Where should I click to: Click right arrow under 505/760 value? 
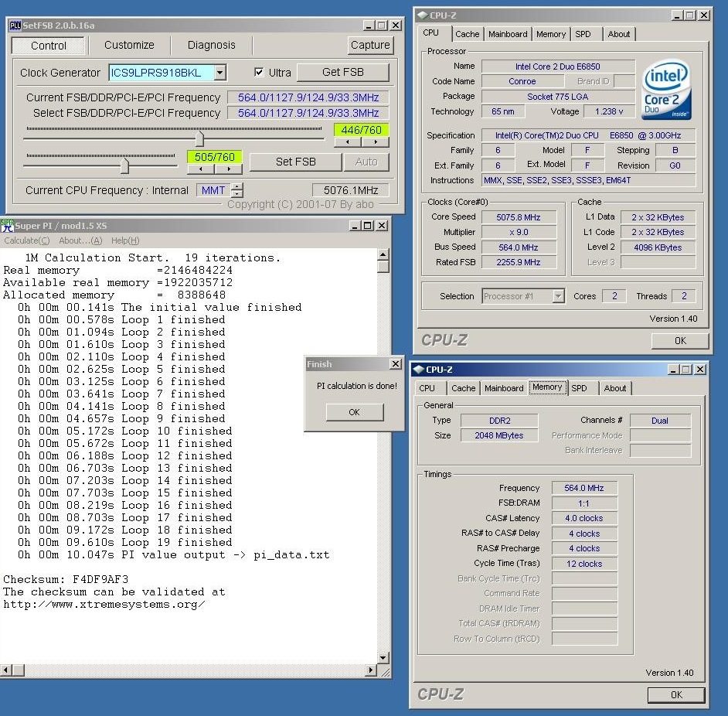pyautogui.click(x=229, y=169)
